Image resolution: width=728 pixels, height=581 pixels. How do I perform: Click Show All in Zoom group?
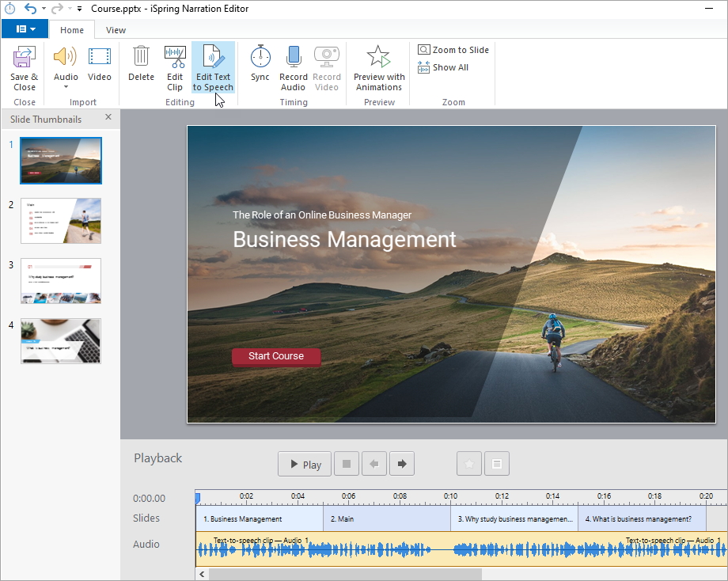(443, 67)
